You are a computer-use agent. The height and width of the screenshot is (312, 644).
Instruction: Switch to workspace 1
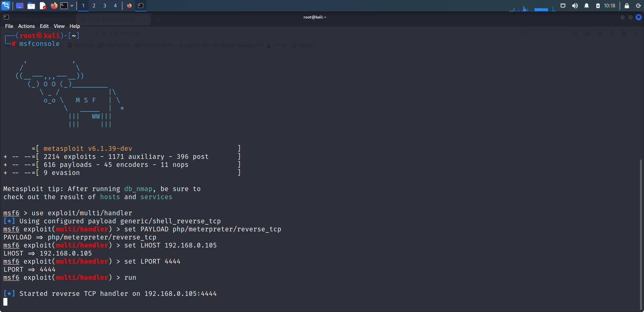pos(83,6)
